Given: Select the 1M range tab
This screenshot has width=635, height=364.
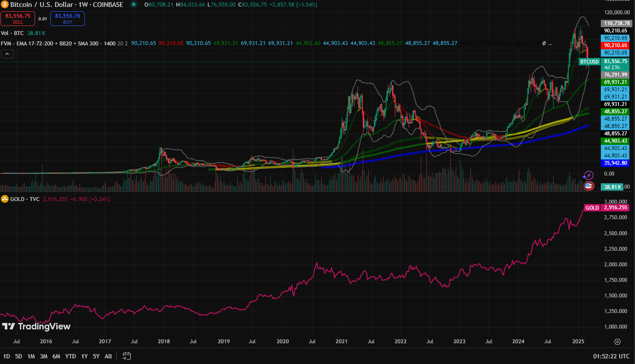Looking at the screenshot, I should coord(31,356).
